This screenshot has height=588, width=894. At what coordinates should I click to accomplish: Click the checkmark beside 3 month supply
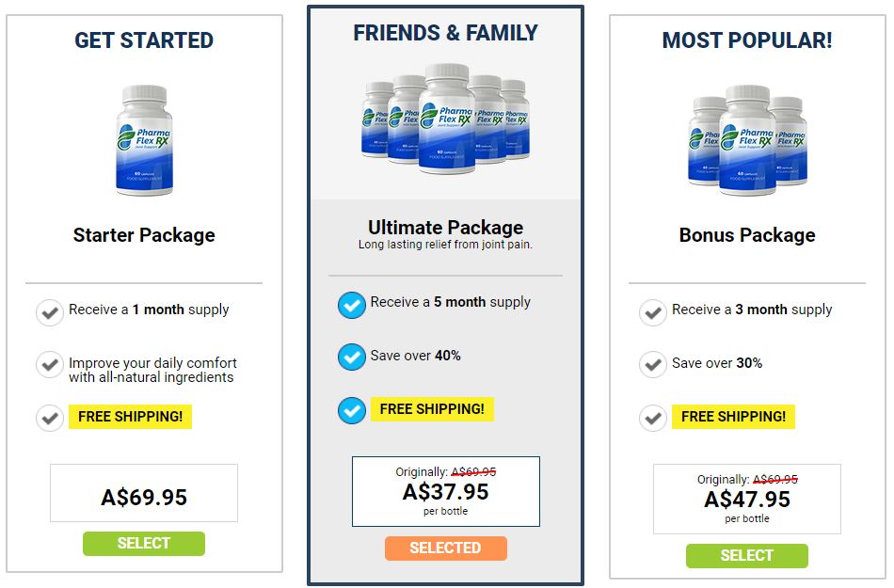click(653, 312)
